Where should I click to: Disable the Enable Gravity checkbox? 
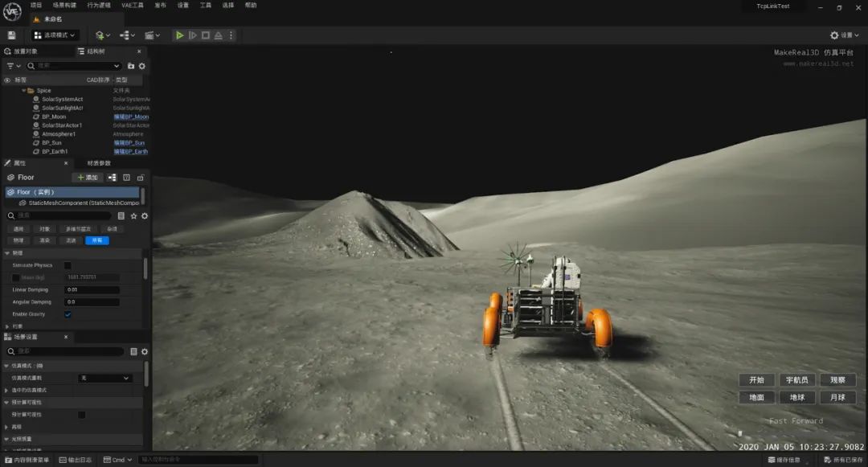[68, 314]
